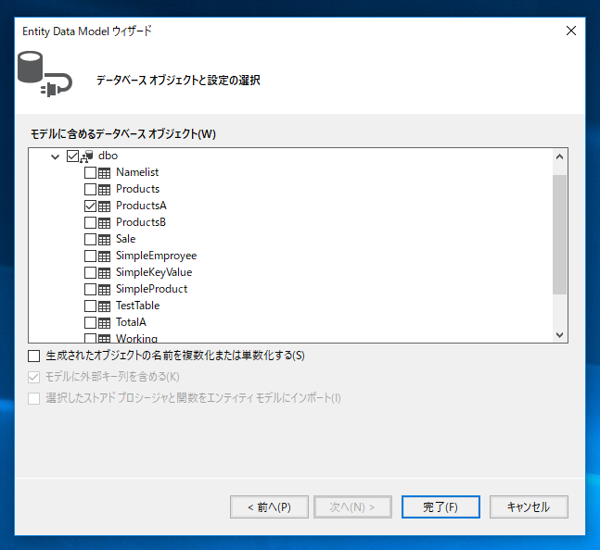This screenshot has height=550, width=600.
Task: Check the Products table checkbox
Action: pyautogui.click(x=90, y=189)
